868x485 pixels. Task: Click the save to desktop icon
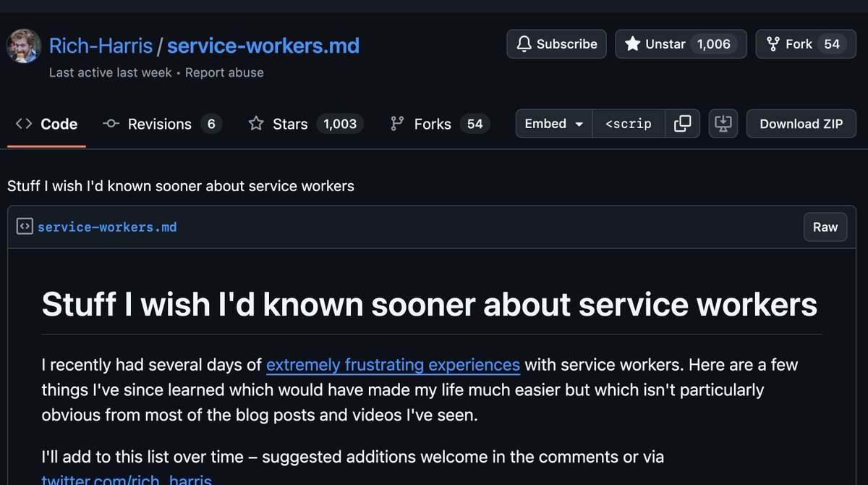(723, 124)
